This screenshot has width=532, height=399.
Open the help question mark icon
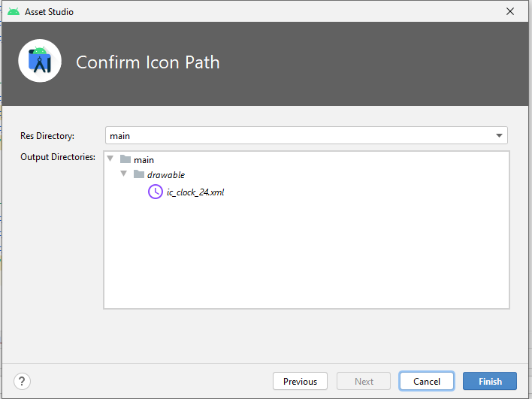click(22, 381)
